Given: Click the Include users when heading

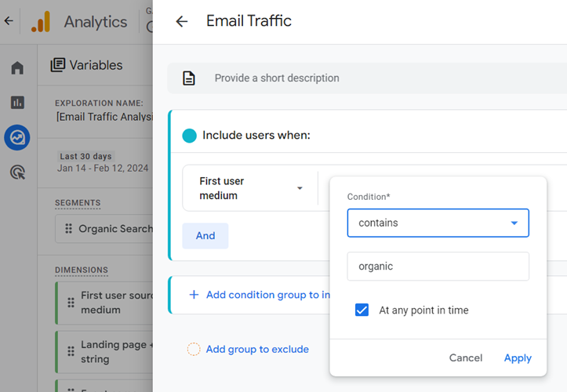Looking at the screenshot, I should (256, 136).
